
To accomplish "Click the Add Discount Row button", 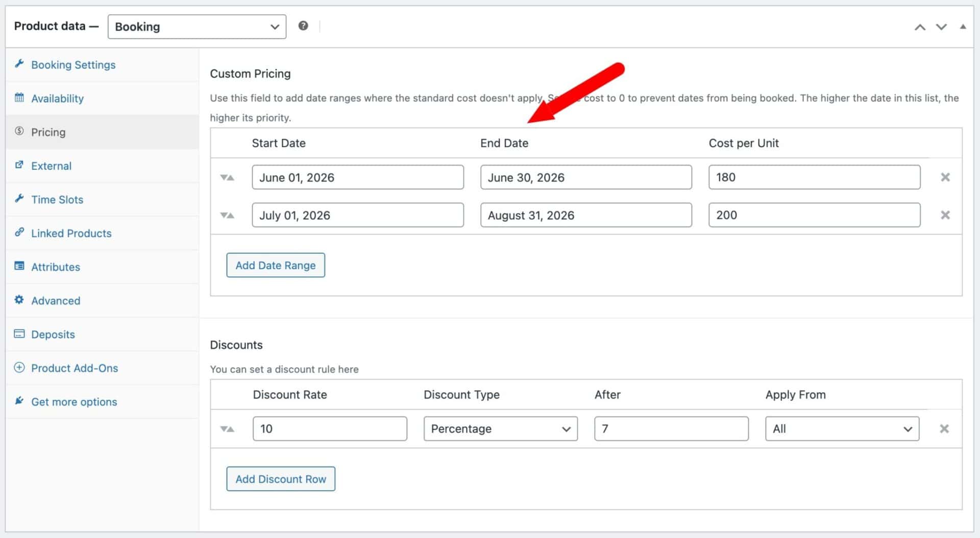I will click(x=281, y=479).
